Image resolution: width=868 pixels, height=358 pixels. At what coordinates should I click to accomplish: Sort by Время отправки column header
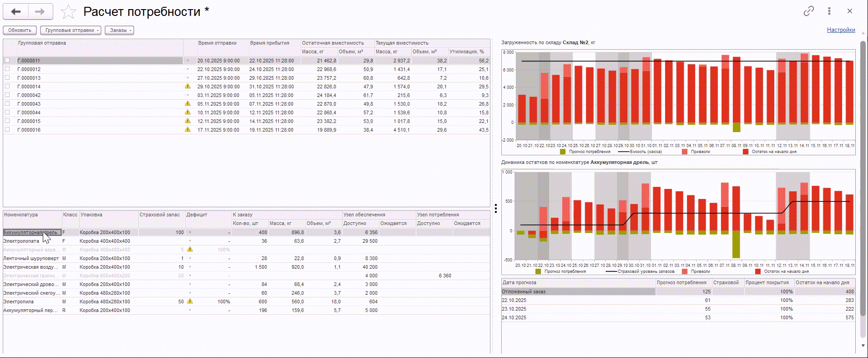point(217,43)
